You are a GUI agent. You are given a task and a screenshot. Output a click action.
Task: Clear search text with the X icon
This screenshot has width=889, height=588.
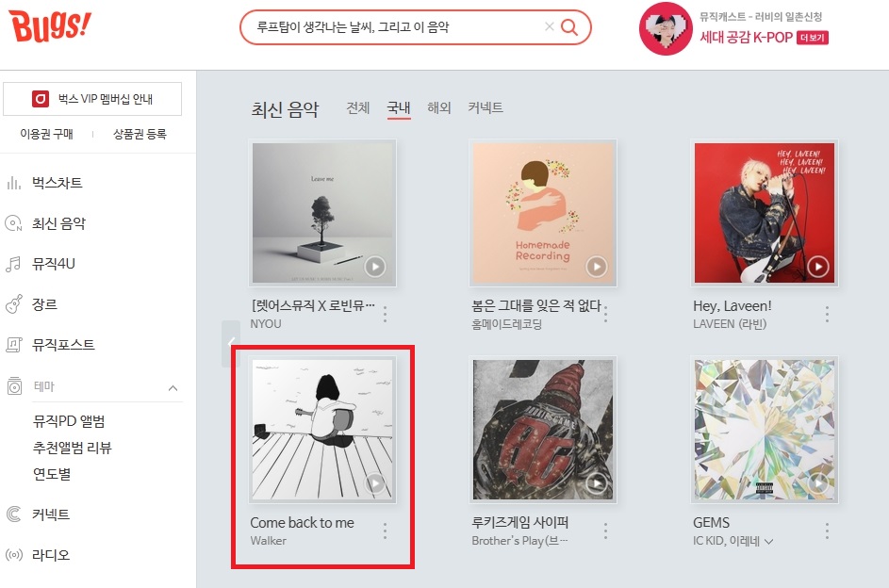coord(549,26)
